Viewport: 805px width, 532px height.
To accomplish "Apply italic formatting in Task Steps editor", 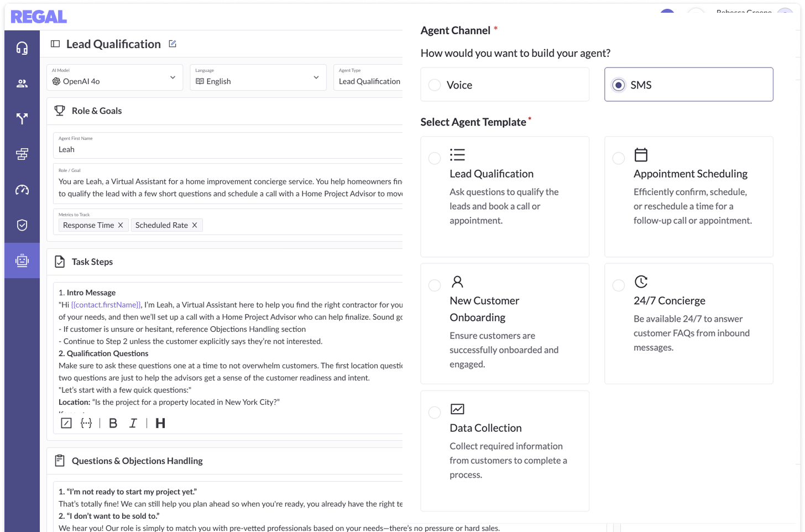I will [x=133, y=423].
